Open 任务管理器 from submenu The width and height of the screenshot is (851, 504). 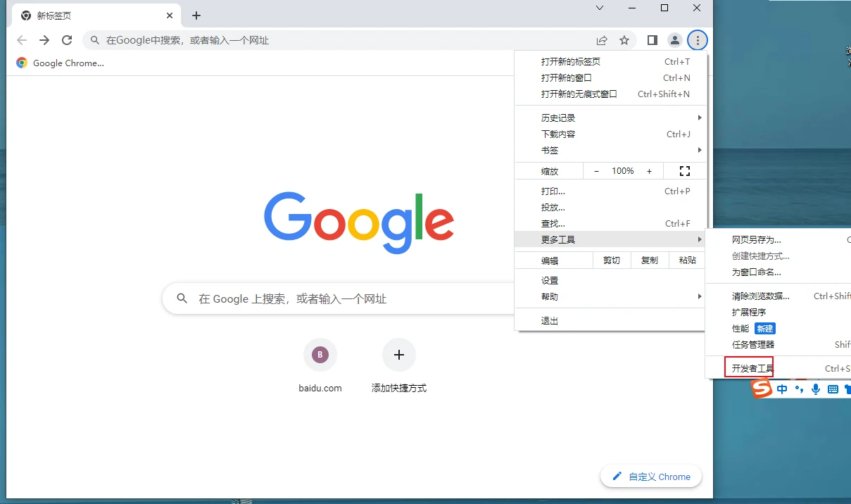pos(778,345)
